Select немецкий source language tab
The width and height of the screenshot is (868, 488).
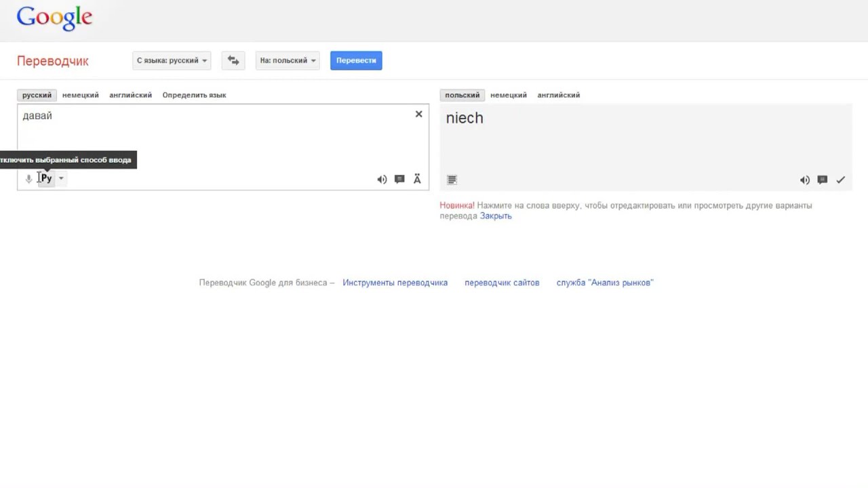(81, 95)
